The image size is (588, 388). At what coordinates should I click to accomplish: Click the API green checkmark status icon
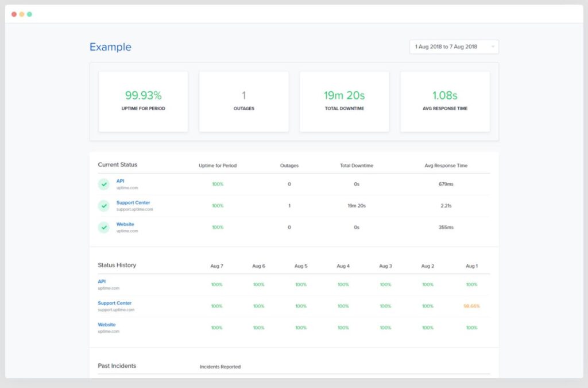tap(103, 184)
